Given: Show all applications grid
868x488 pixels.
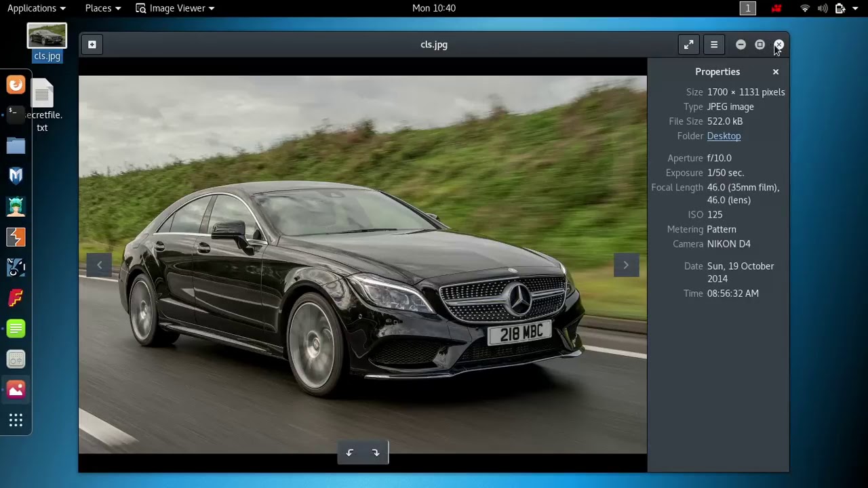Looking at the screenshot, I should click(x=16, y=421).
